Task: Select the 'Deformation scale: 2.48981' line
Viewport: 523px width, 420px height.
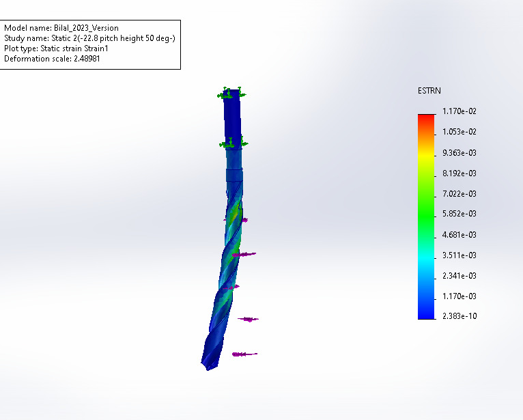Action: 52,59
